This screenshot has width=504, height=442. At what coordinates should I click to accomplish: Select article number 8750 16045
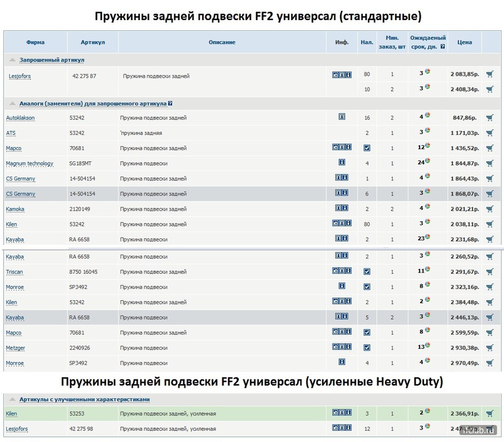click(83, 272)
